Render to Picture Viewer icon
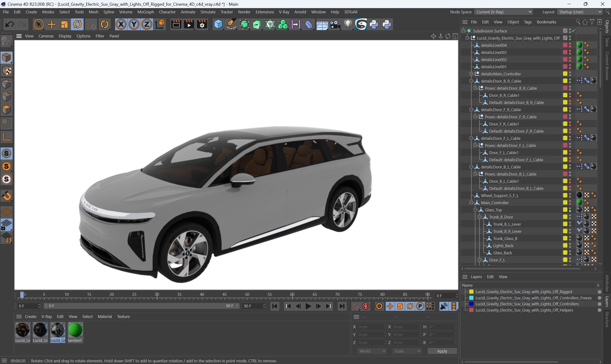The width and height of the screenshot is (611, 364). coord(189,24)
